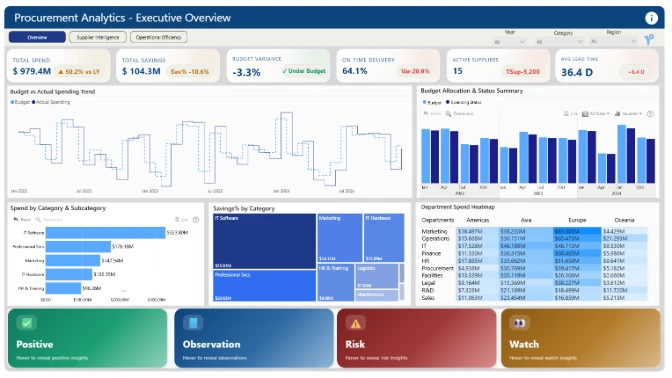672x378 pixels.
Task: Click the Watch insights card
Action: coord(581,338)
